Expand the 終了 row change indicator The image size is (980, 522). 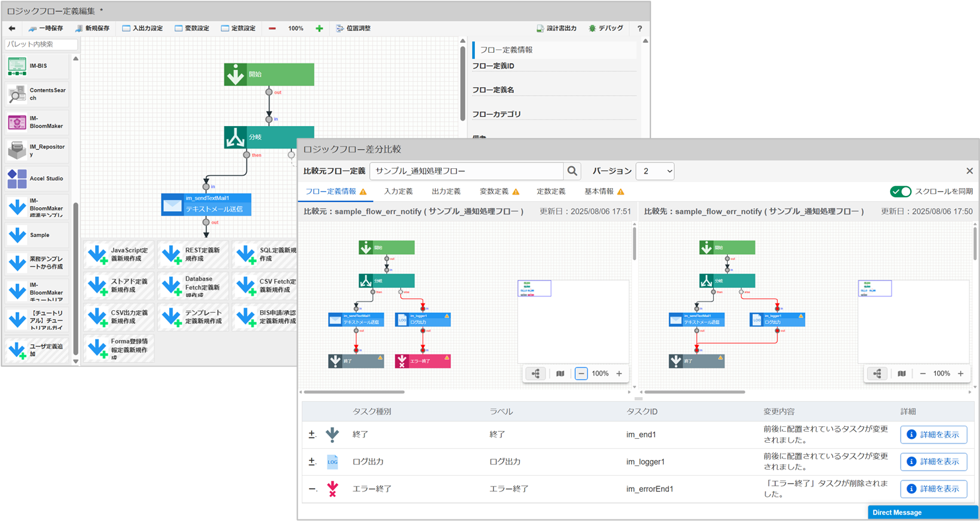312,435
